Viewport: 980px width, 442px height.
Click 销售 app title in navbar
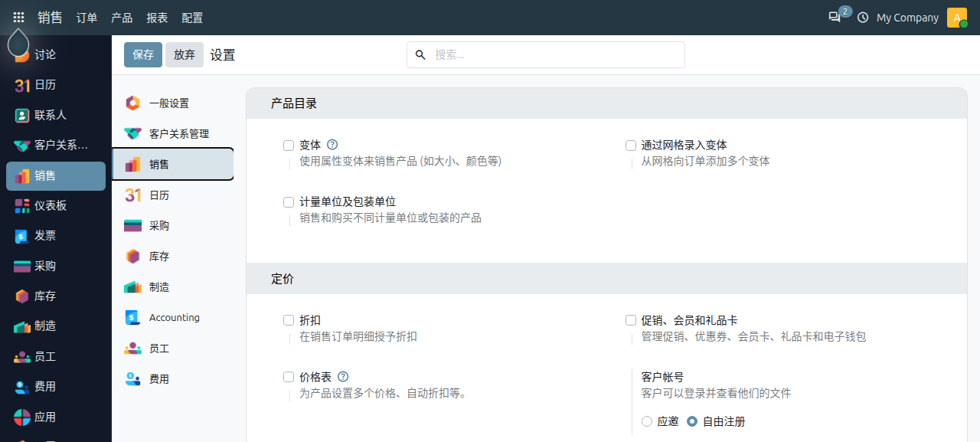[x=51, y=17]
